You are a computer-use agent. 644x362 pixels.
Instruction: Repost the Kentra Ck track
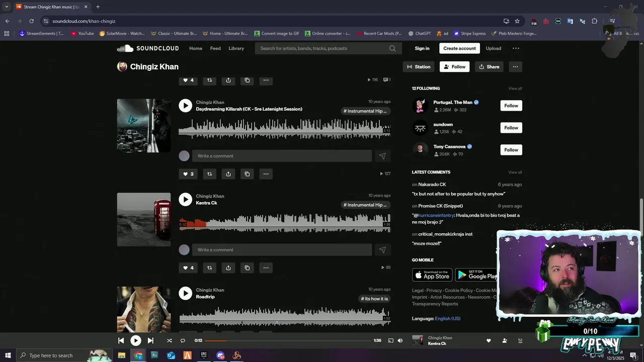coord(210,268)
